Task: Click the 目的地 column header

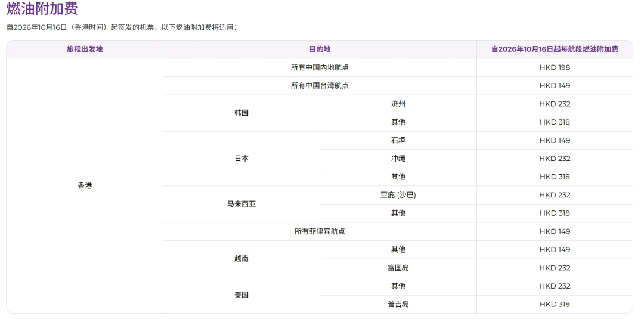Action: 320,49
